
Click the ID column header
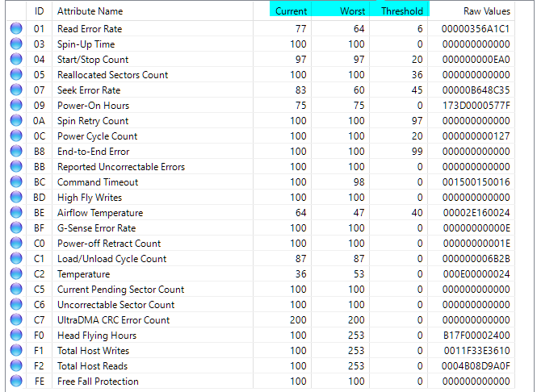point(40,11)
